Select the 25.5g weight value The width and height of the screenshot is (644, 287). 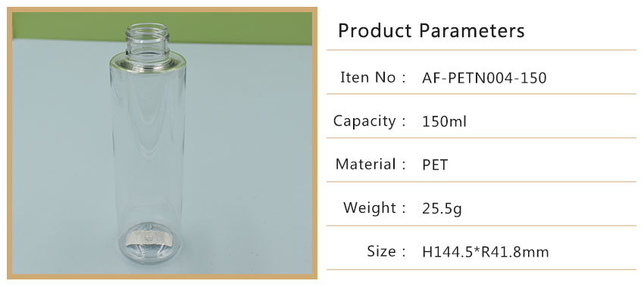pyautogui.click(x=442, y=209)
